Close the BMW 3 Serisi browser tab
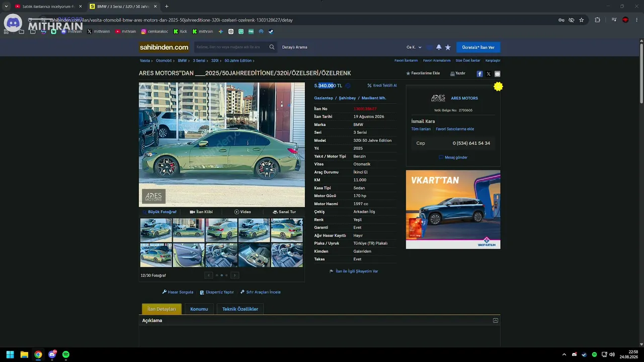The height and width of the screenshot is (362, 644). coord(155,7)
